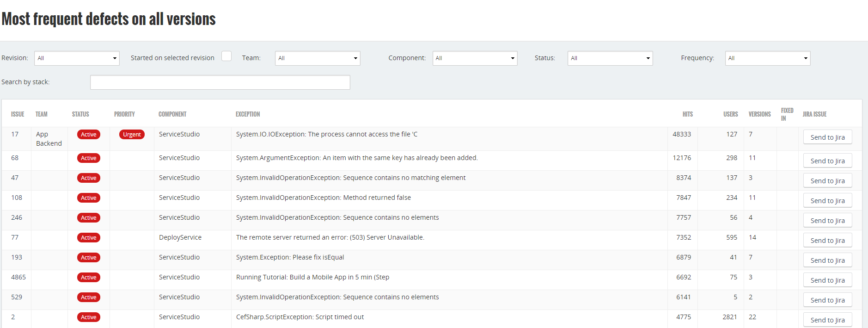Click the ISSUE column header
Image resolution: width=868 pixels, height=328 pixels.
pyautogui.click(x=18, y=114)
